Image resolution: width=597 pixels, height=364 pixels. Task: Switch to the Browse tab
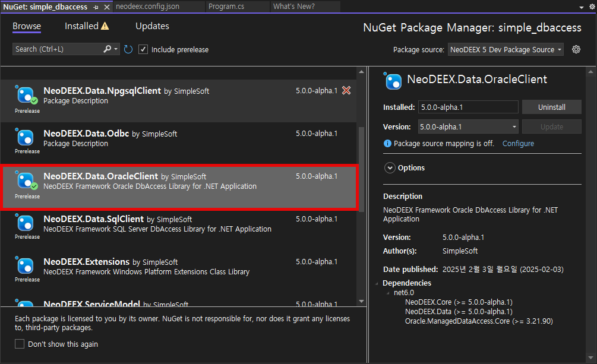click(x=27, y=26)
